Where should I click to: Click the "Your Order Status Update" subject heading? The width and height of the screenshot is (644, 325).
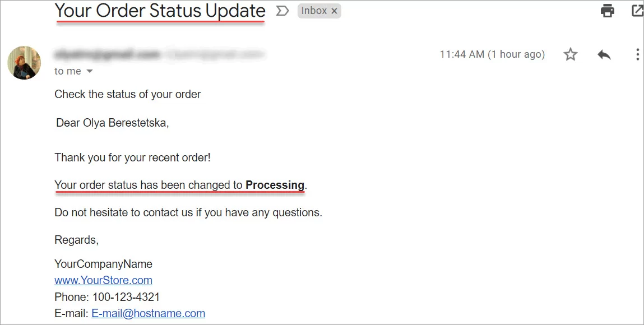160,11
